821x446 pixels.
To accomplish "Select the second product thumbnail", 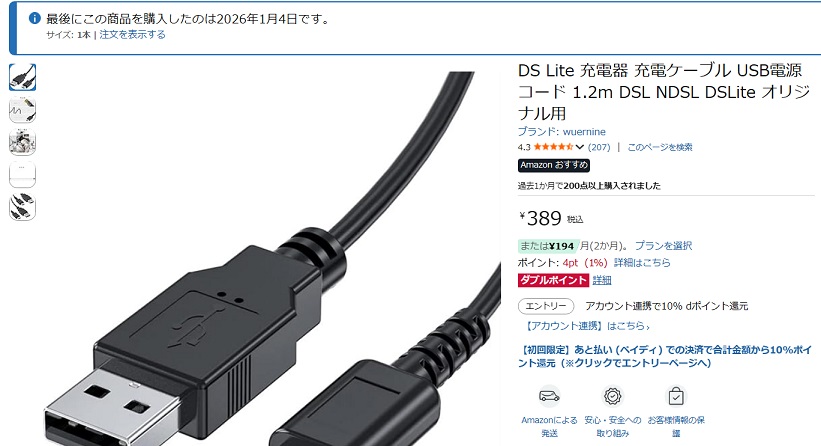I will coord(23,110).
